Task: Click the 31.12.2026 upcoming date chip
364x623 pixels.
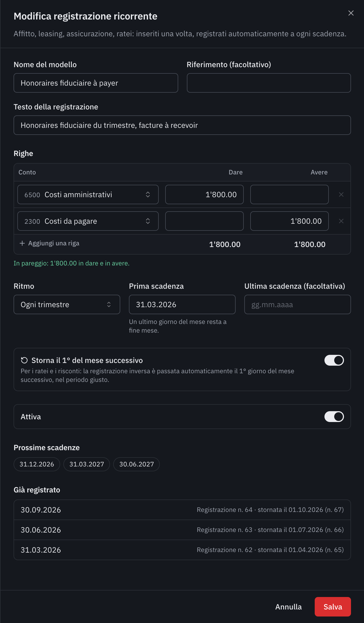Action: 37,464
